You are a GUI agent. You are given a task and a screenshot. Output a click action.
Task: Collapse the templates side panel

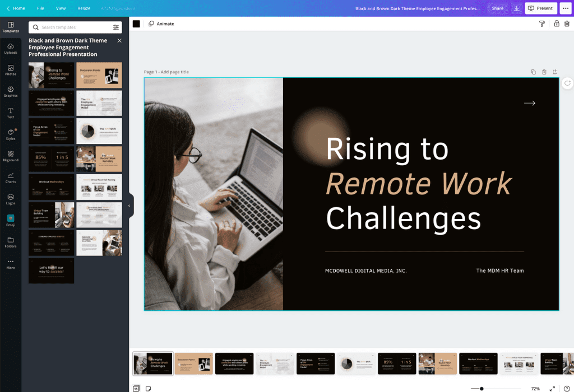tap(129, 205)
